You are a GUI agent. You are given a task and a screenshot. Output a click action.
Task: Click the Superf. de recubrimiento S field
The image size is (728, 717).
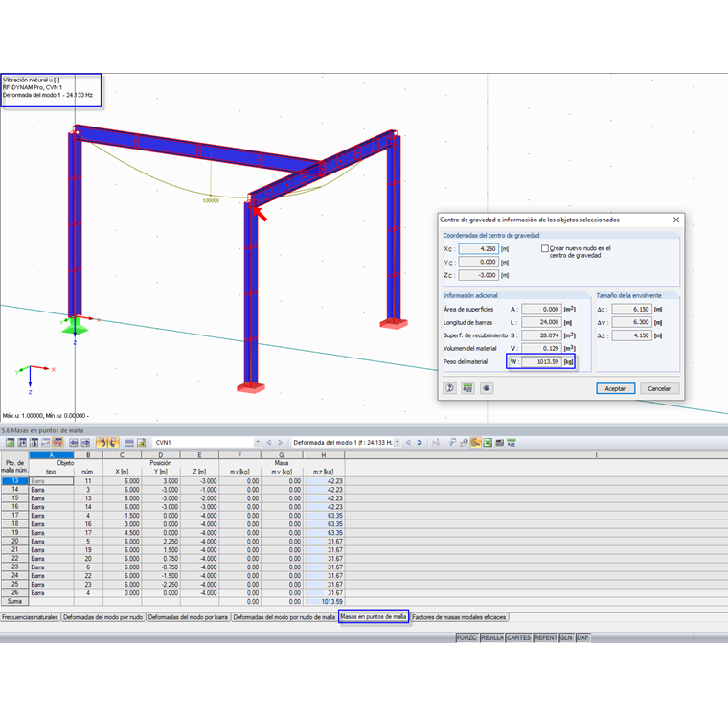click(x=541, y=335)
